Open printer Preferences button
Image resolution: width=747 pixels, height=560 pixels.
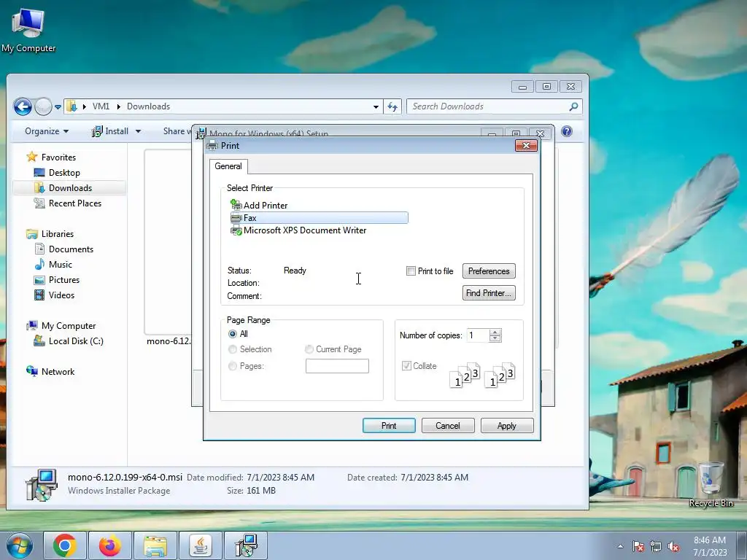coord(489,271)
